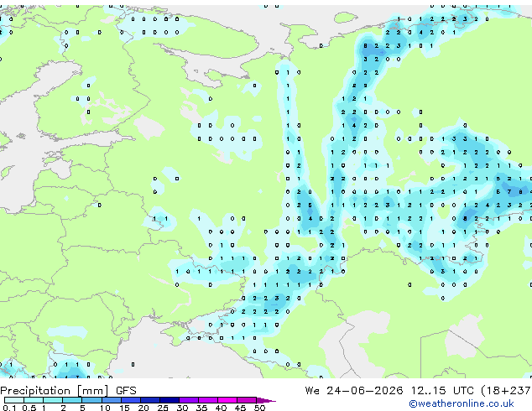Click the 2–5 mm cyan legend swatch
Image resolution: width=532 pixels, height=411 pixels.
pyautogui.click(x=72, y=400)
